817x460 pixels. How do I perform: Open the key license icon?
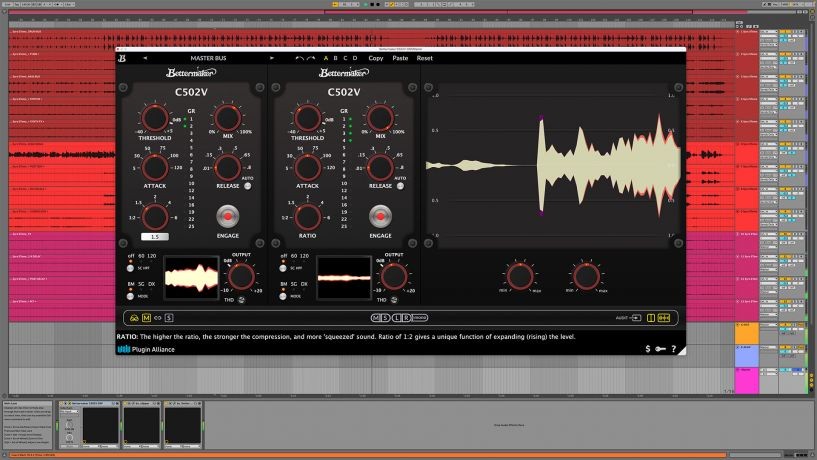click(660, 349)
